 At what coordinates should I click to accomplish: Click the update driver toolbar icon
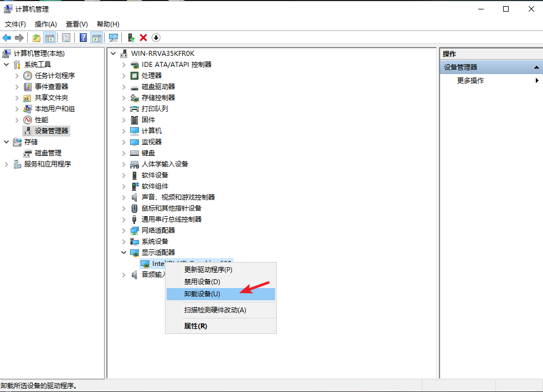click(x=131, y=38)
